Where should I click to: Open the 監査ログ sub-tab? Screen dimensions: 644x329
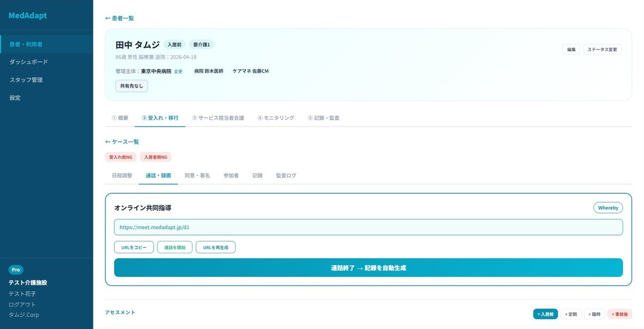pos(286,176)
